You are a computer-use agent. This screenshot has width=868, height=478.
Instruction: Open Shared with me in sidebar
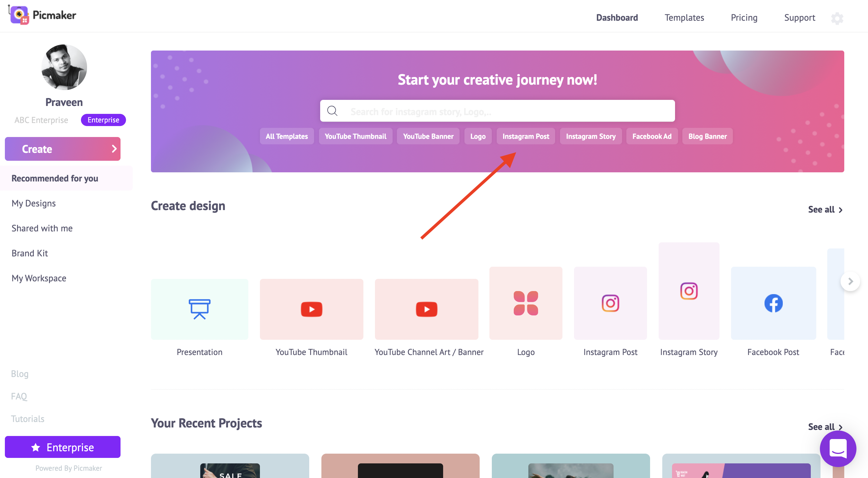tap(42, 228)
